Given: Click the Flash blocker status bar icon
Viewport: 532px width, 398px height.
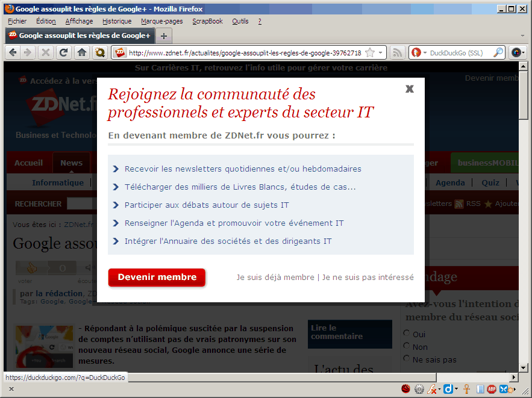Looking at the screenshot, I should pos(431,389).
